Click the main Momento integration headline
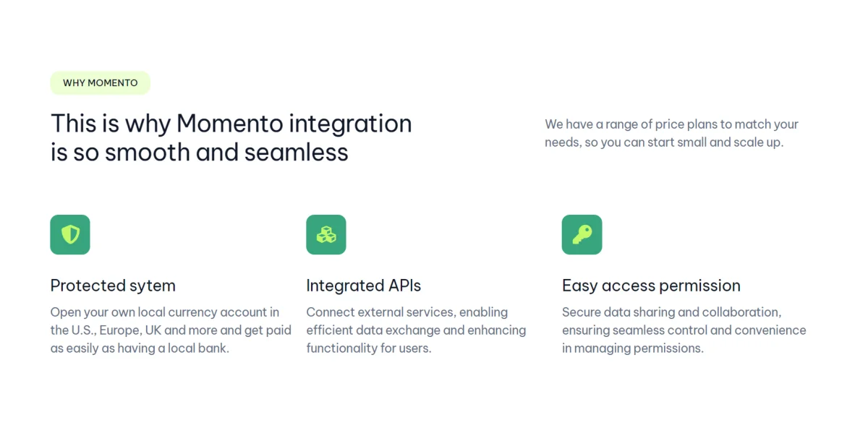 (231, 137)
